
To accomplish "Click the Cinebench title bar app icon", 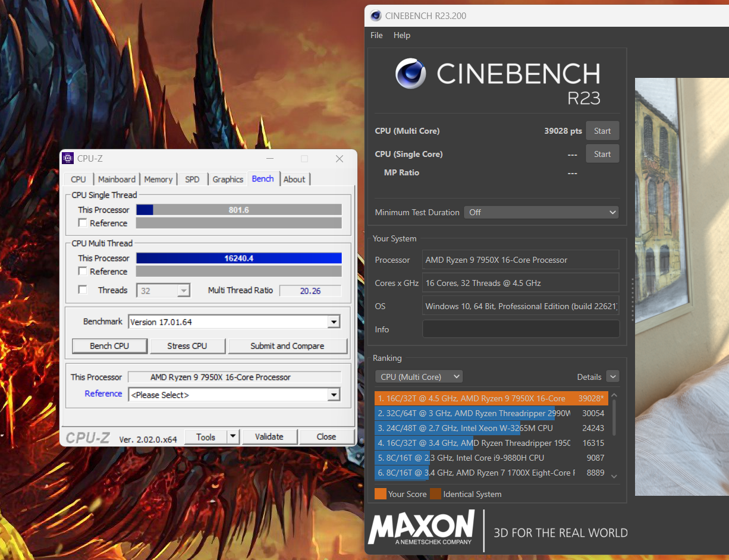I will [x=375, y=16].
